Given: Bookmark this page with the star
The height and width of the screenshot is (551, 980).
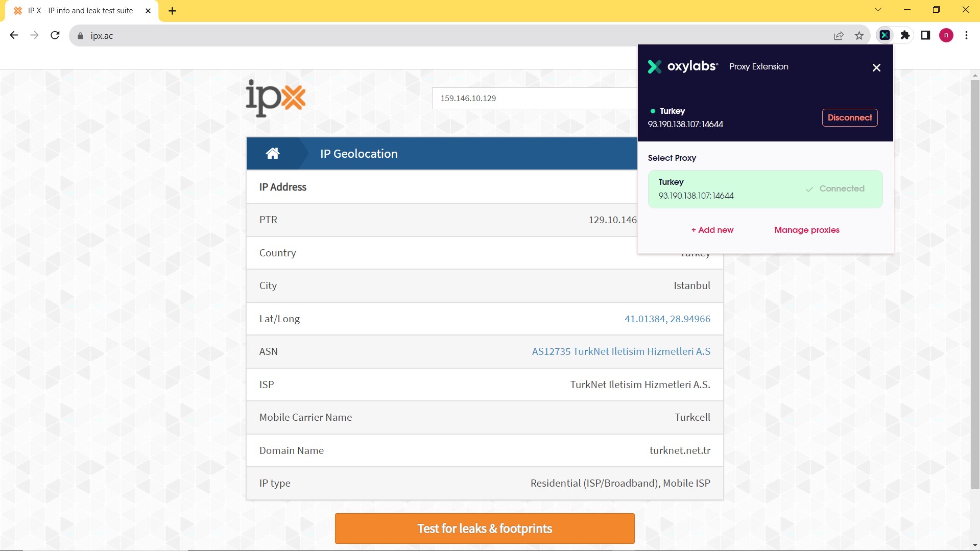Looking at the screenshot, I should pos(859,36).
